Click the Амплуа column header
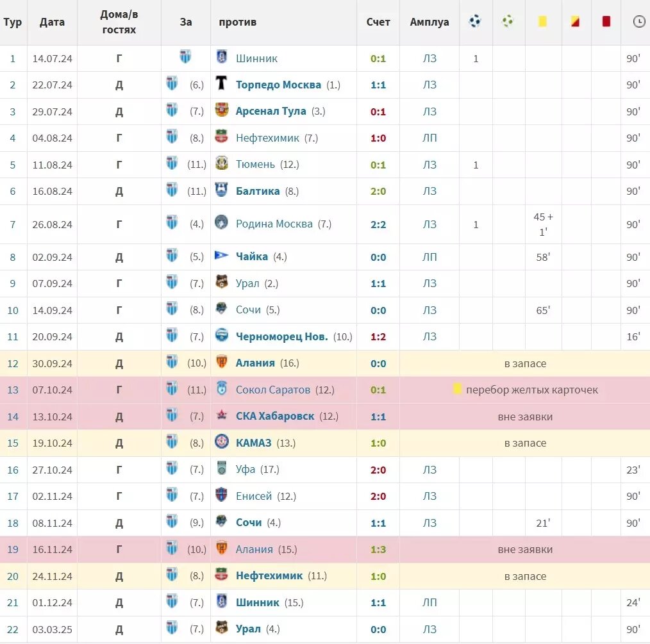650x644 pixels. [x=429, y=22]
